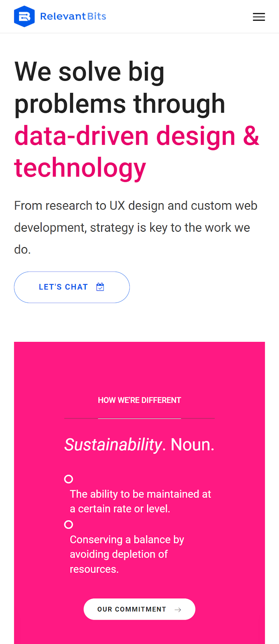279x644 pixels.
Task: Click the Our Commitment button
Action: coord(139,609)
